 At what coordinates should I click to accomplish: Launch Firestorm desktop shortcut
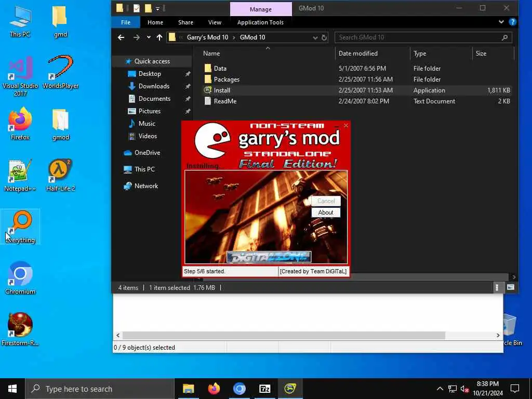[20, 329]
